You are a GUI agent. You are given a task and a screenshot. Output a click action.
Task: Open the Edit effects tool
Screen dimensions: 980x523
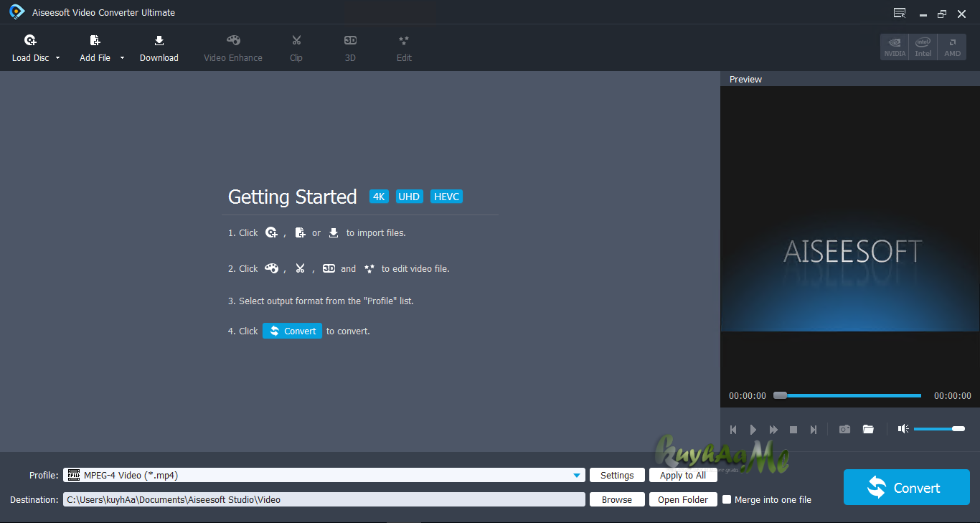[x=404, y=48]
